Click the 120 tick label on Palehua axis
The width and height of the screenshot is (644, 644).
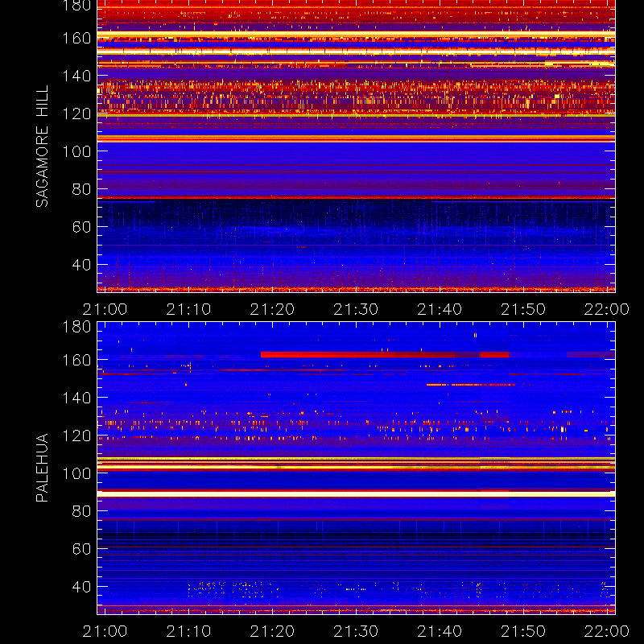click(76, 436)
